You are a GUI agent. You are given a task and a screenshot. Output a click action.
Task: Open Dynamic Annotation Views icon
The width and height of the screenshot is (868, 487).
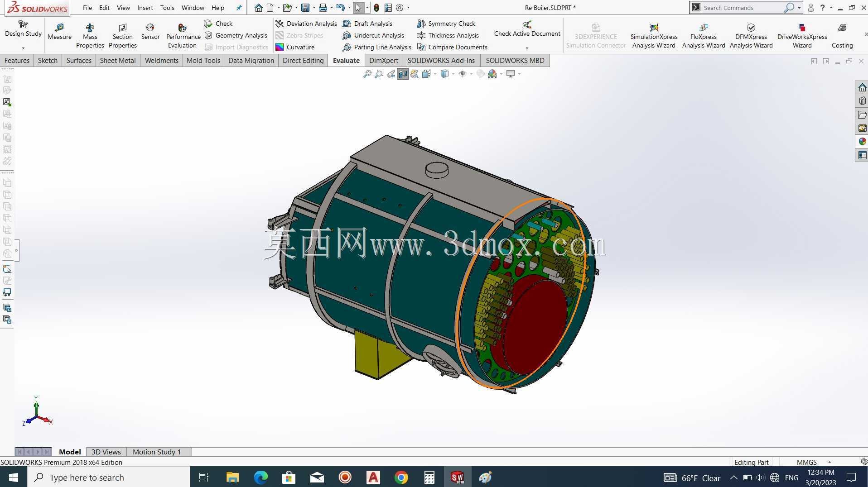(415, 74)
